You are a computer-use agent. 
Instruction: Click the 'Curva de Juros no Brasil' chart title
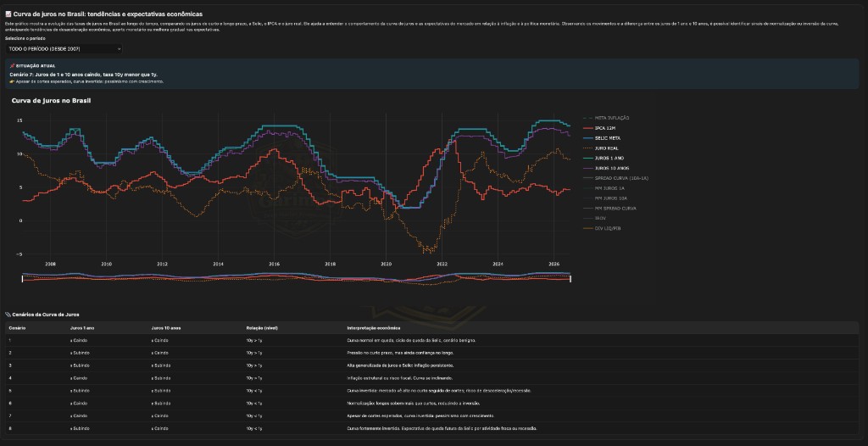[51, 100]
